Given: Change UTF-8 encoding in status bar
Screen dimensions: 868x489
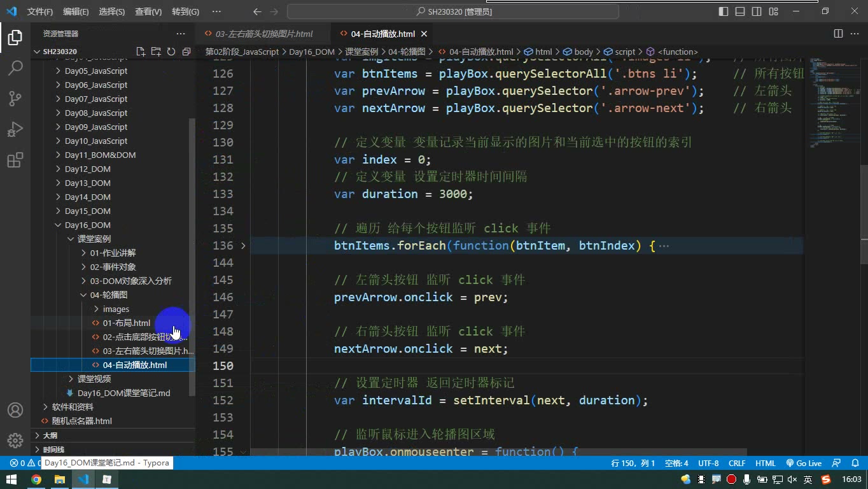Looking at the screenshot, I should (708, 464).
